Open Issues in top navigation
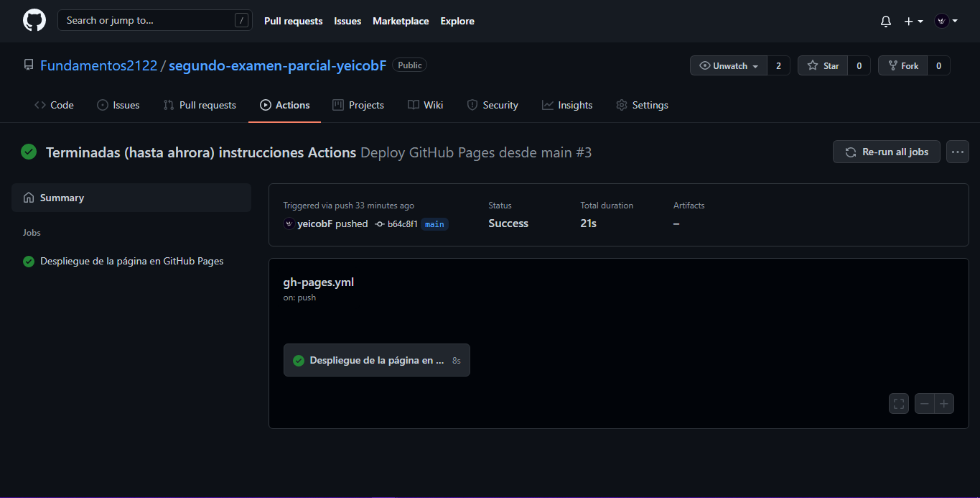This screenshot has height=498, width=980. [347, 21]
